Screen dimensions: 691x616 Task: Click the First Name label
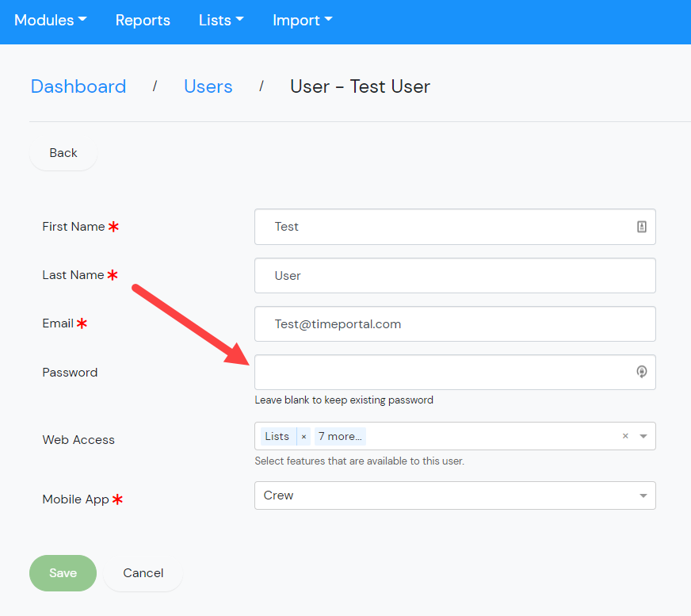74,227
